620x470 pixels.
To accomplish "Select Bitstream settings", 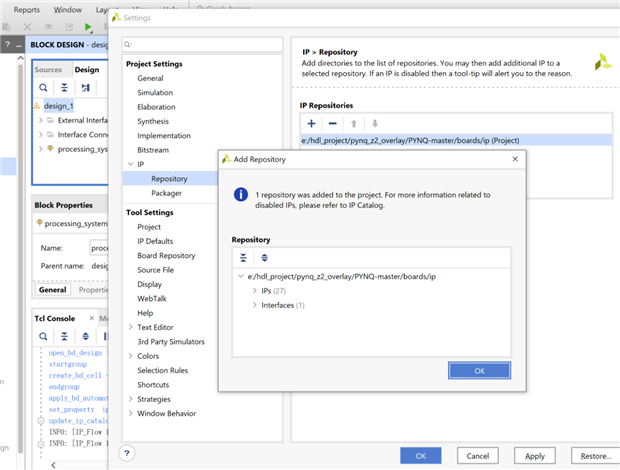I will click(x=153, y=150).
